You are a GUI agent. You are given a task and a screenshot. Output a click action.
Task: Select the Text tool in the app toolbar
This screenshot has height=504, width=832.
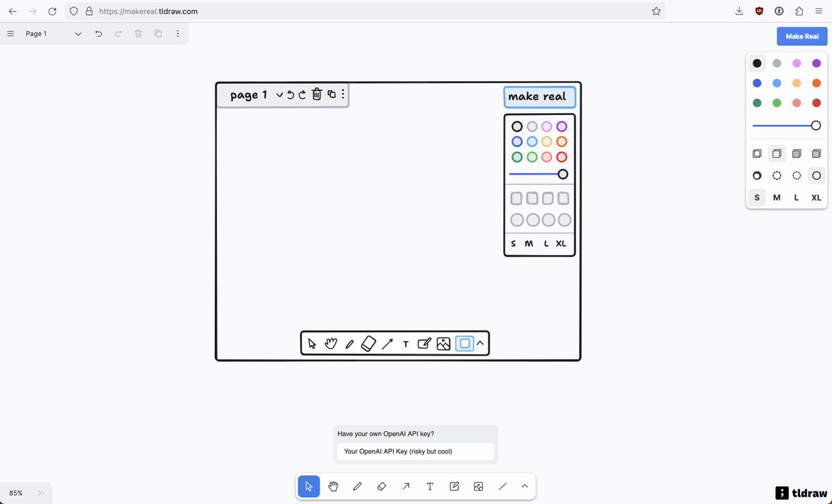[x=430, y=487]
